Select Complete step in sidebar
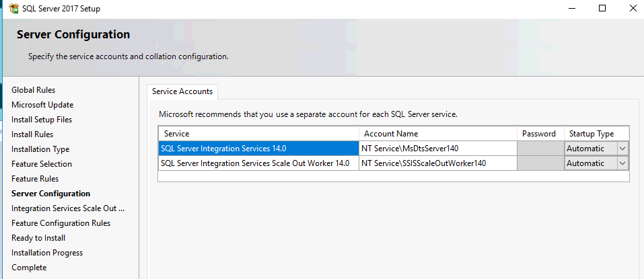644x279 pixels. point(29,267)
